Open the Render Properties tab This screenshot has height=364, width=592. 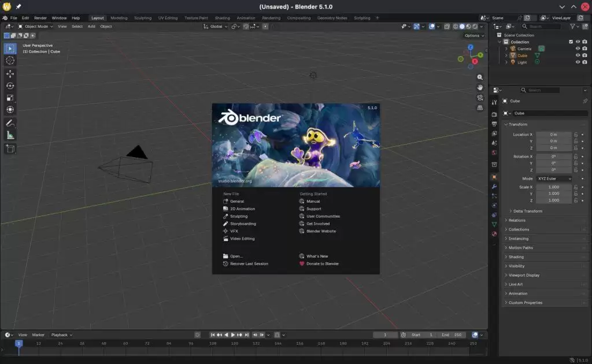click(x=494, y=114)
